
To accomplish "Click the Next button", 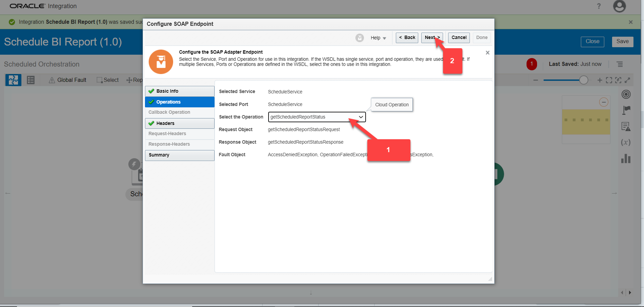I will [432, 38].
